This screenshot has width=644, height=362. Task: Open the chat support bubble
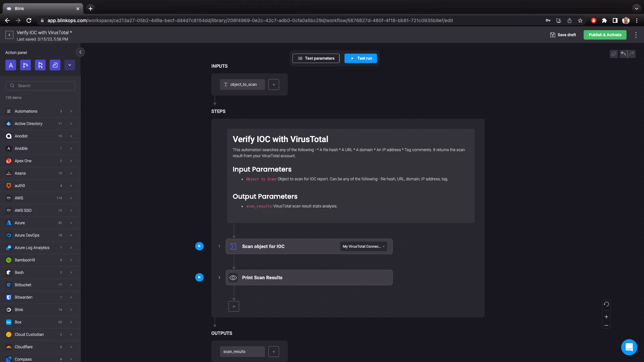(629, 347)
